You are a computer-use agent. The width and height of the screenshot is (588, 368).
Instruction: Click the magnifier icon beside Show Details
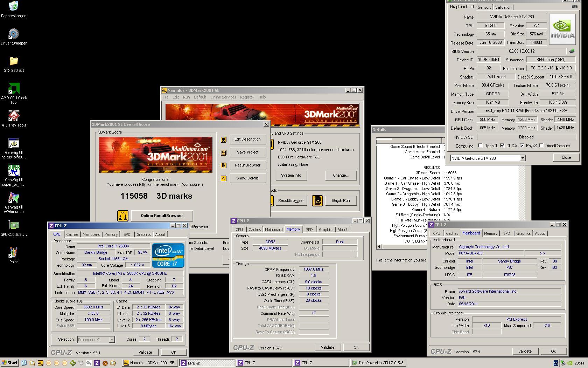click(x=224, y=178)
